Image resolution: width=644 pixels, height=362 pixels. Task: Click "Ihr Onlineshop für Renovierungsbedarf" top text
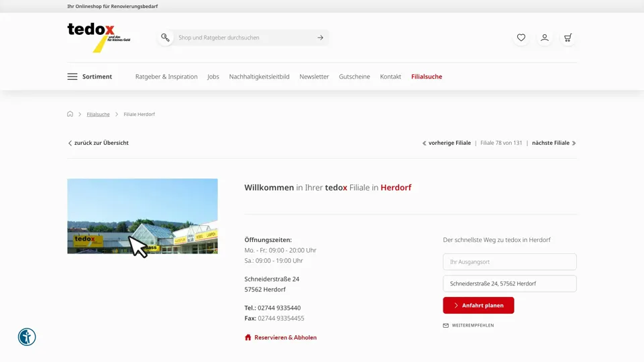tap(113, 6)
